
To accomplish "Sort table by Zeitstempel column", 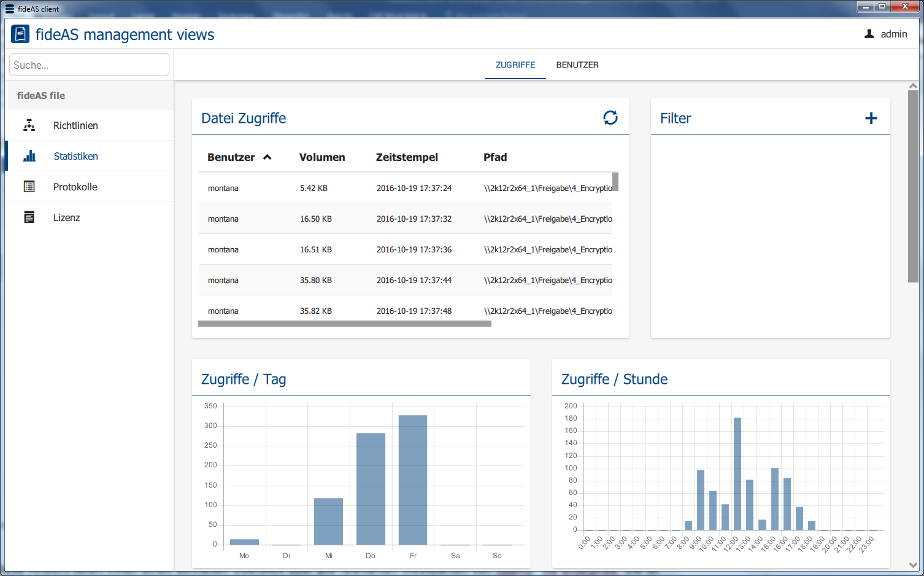I will (x=406, y=157).
